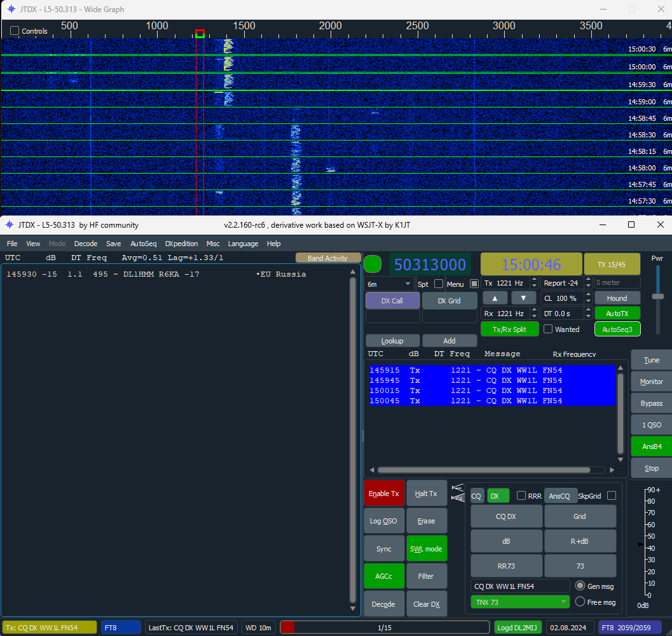This screenshot has width=672, height=636.
Task: Click the DX Call input field
Action: click(x=392, y=316)
